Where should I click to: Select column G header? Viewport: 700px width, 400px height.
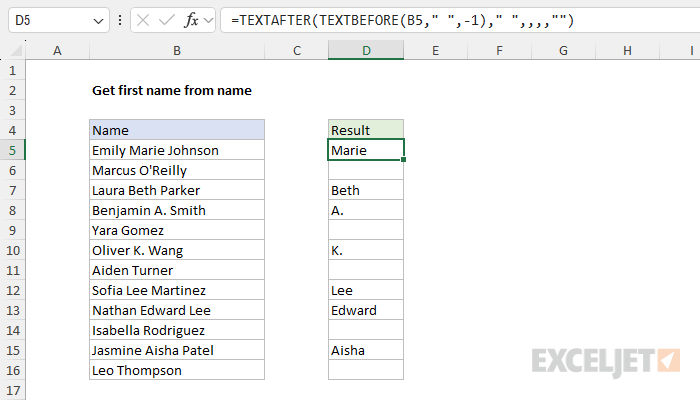click(563, 50)
